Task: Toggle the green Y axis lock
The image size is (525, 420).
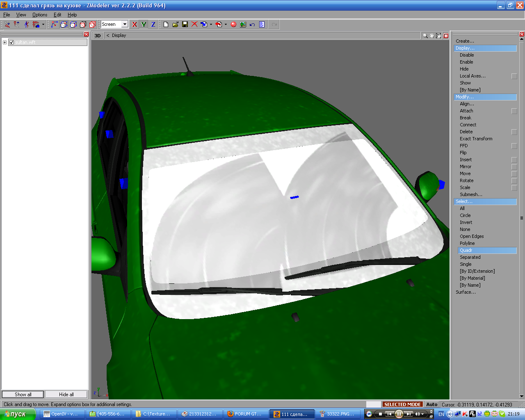Action: pyautogui.click(x=144, y=25)
